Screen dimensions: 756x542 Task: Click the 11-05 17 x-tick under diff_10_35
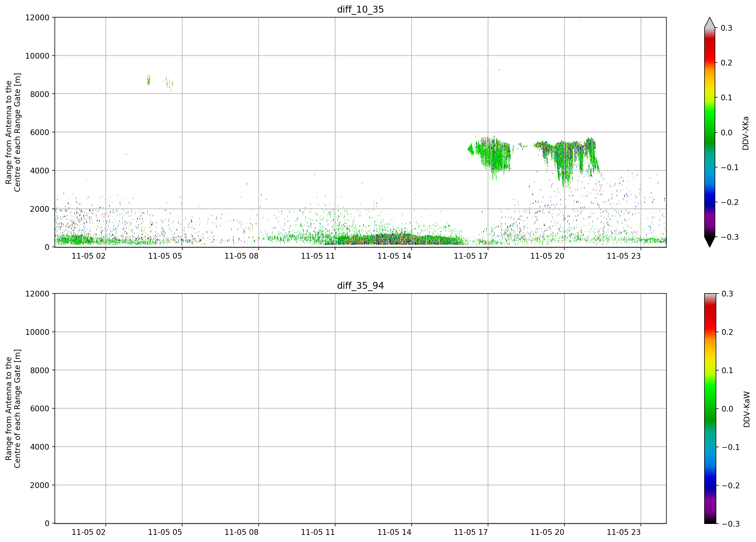click(x=471, y=256)
